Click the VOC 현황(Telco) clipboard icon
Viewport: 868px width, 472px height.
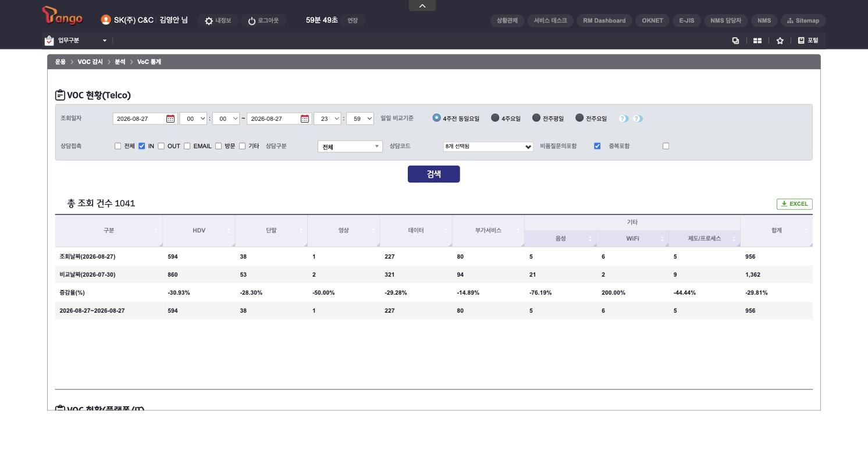[60, 95]
